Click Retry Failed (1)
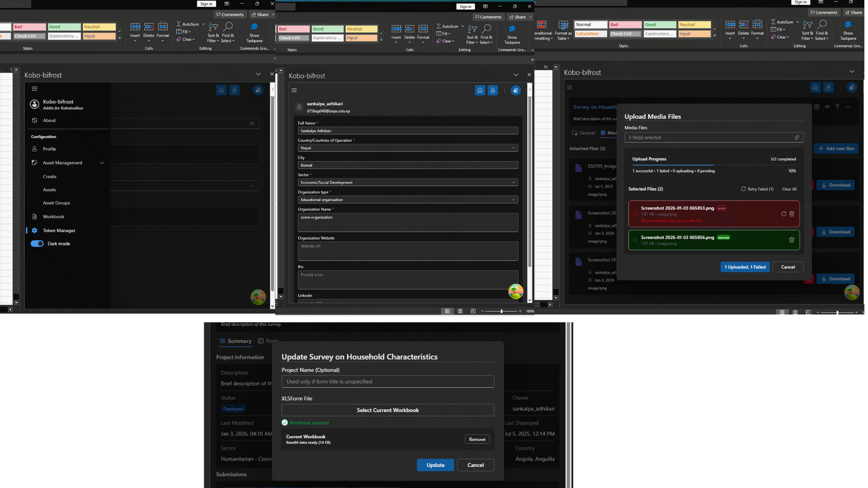The width and height of the screenshot is (868, 488). tap(757, 189)
